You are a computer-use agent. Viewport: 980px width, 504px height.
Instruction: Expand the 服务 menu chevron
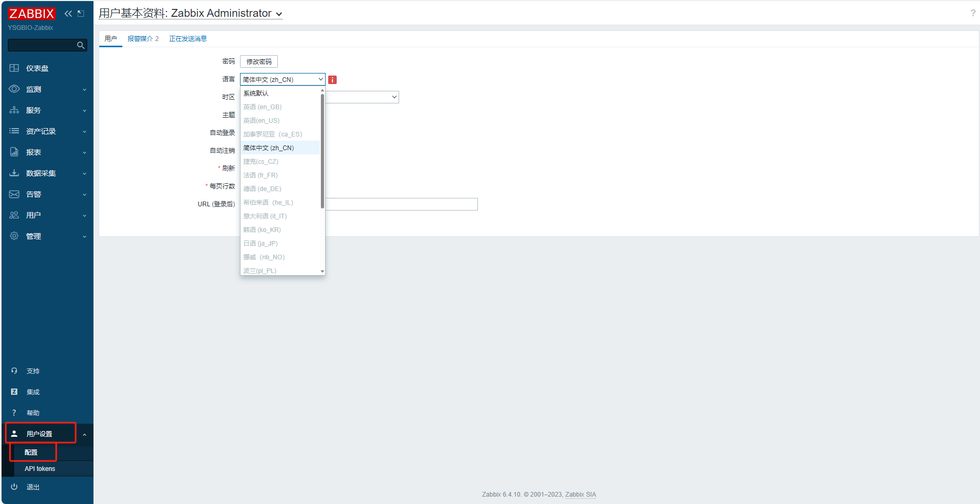pos(85,111)
